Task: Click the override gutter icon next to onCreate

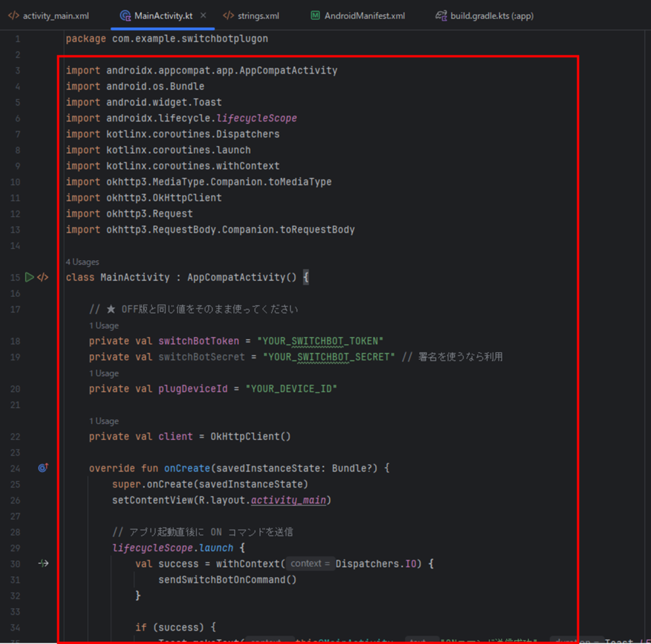Action: [43, 468]
